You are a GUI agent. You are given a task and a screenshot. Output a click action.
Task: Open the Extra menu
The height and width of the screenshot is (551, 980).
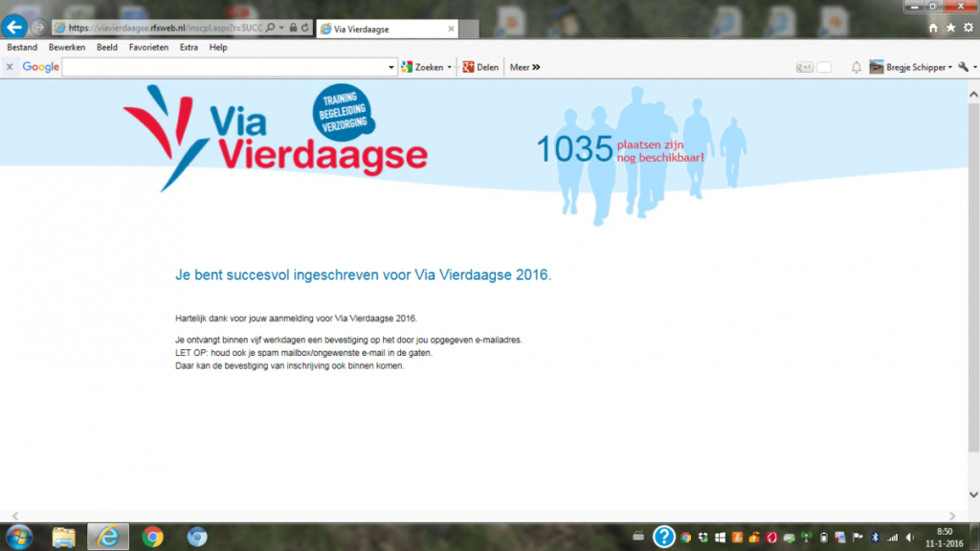pyautogui.click(x=189, y=47)
